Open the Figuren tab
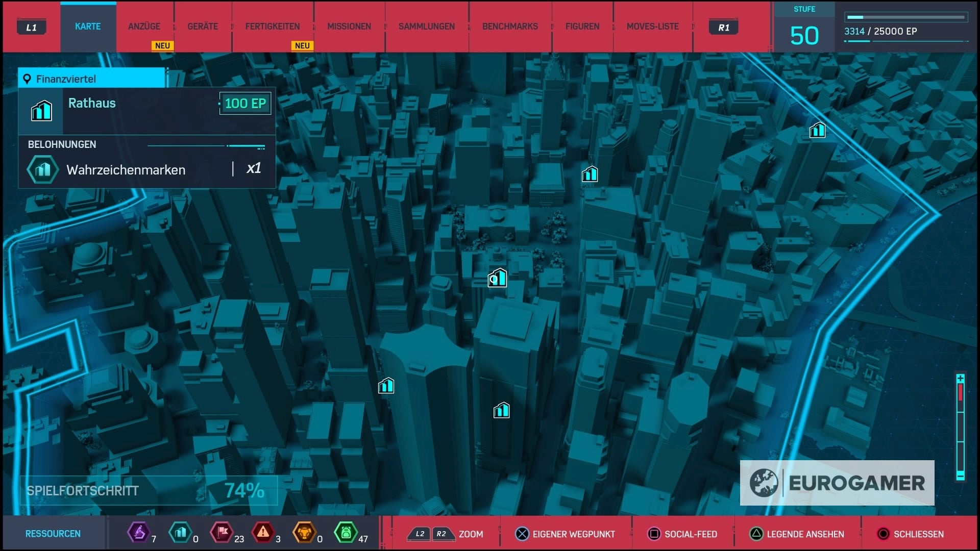 582,27
